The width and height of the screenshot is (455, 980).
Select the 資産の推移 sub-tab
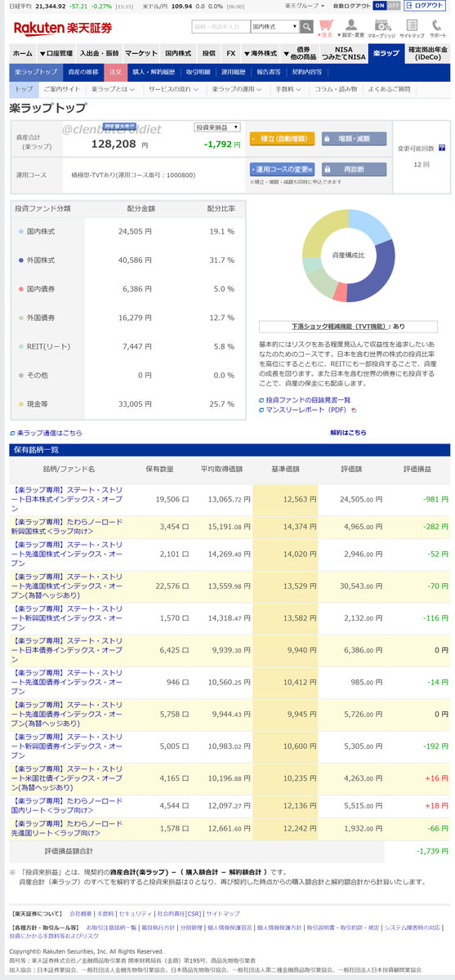tap(83, 72)
